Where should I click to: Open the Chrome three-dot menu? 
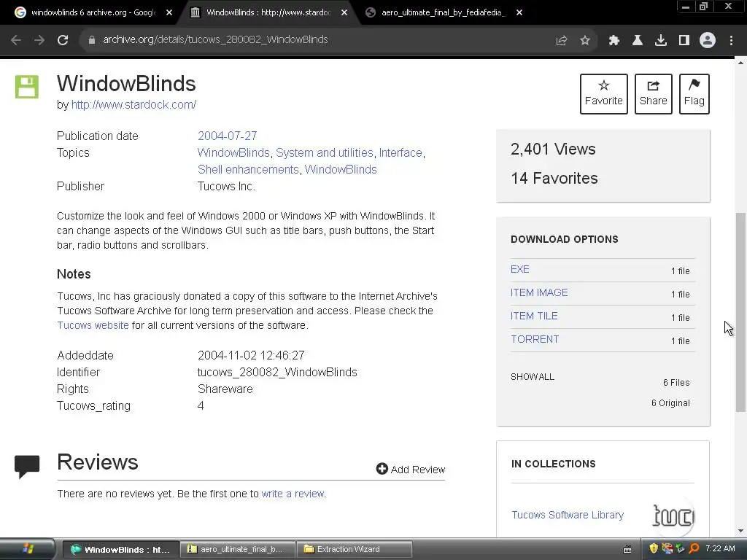click(731, 41)
